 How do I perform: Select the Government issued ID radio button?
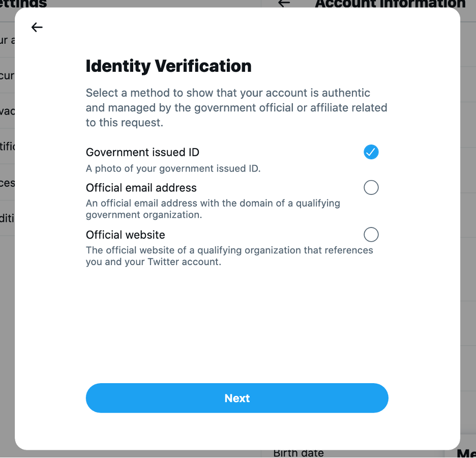[371, 152]
